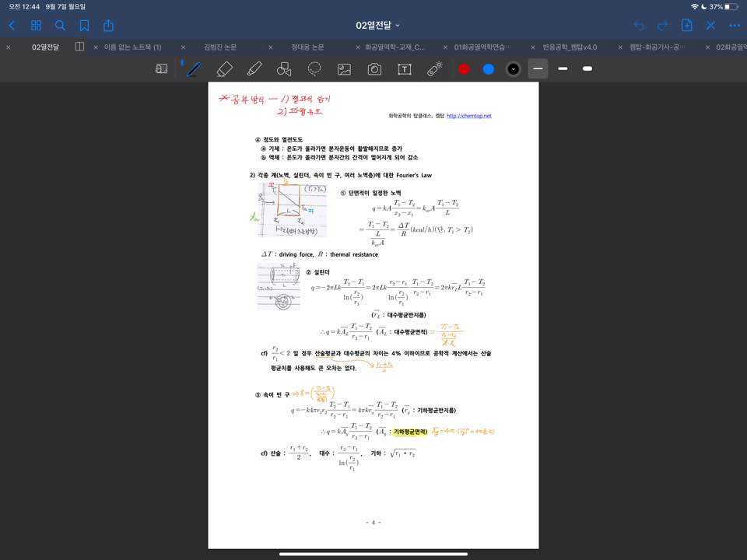
Task: Select the thickest stroke width
Action: (587, 69)
